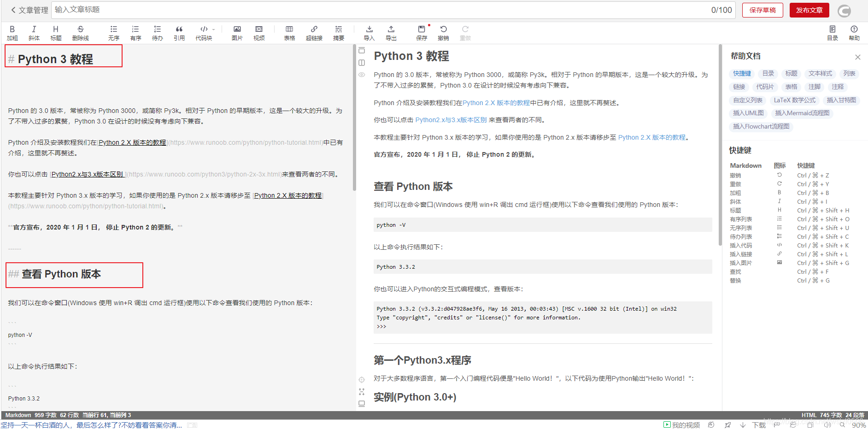Insert a to-do list (待办)
This screenshot has width=868, height=430.
pyautogui.click(x=158, y=33)
